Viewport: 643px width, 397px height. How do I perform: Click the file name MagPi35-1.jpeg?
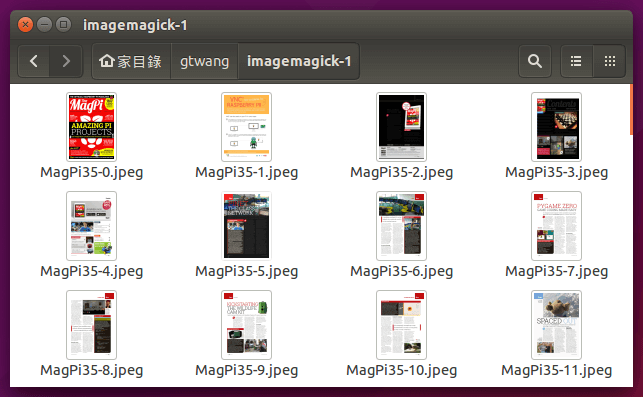tap(246, 173)
